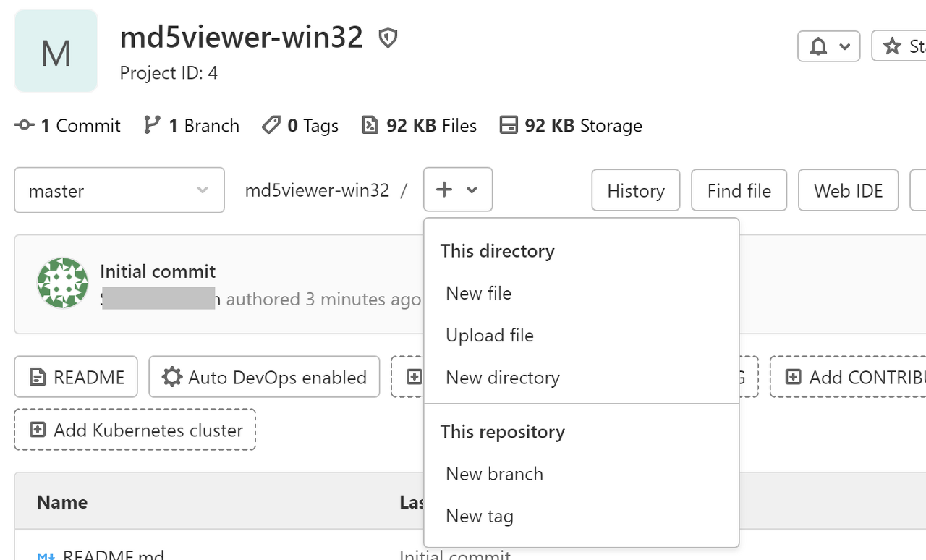The height and width of the screenshot is (560, 926).
Task: Open the 92 KB Files link
Action: point(420,125)
